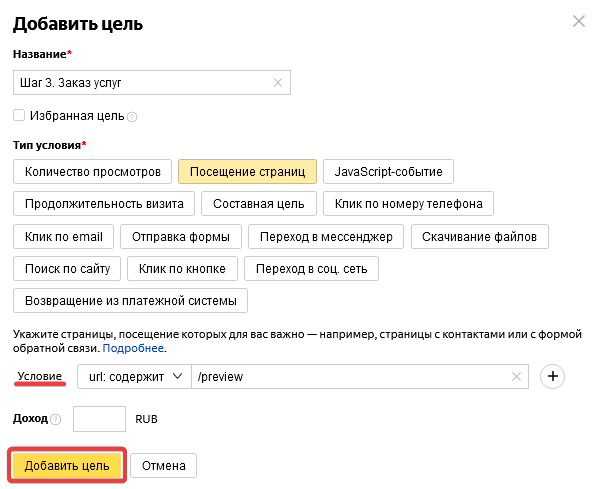Choose Возвращение из платежной системы

[x=130, y=301]
